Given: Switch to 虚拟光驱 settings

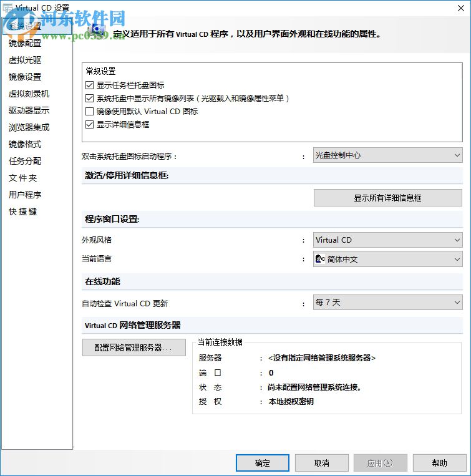Looking at the screenshot, I should [25, 60].
